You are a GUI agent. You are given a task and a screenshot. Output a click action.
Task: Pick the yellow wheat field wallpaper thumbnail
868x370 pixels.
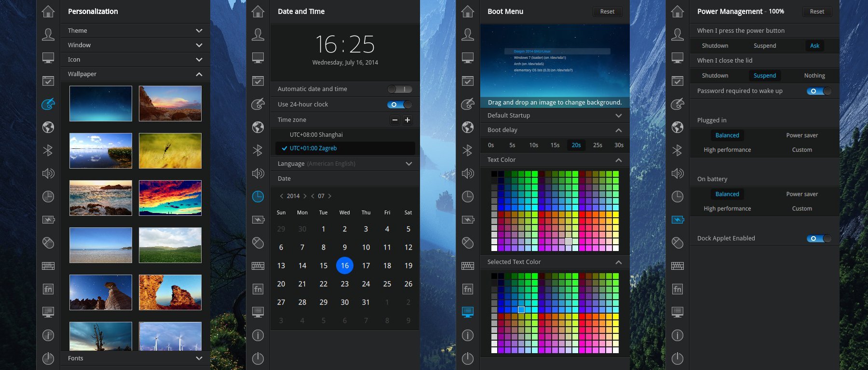170,151
